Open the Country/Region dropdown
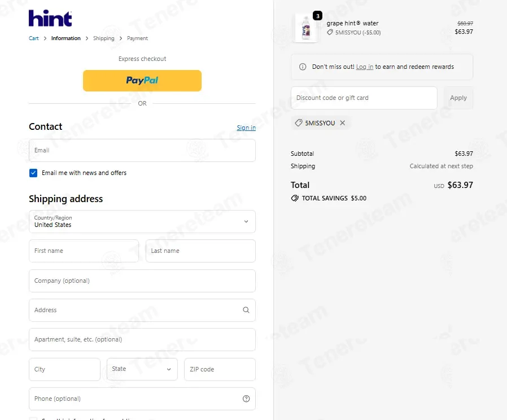The height and width of the screenshot is (420, 507). pos(142,221)
